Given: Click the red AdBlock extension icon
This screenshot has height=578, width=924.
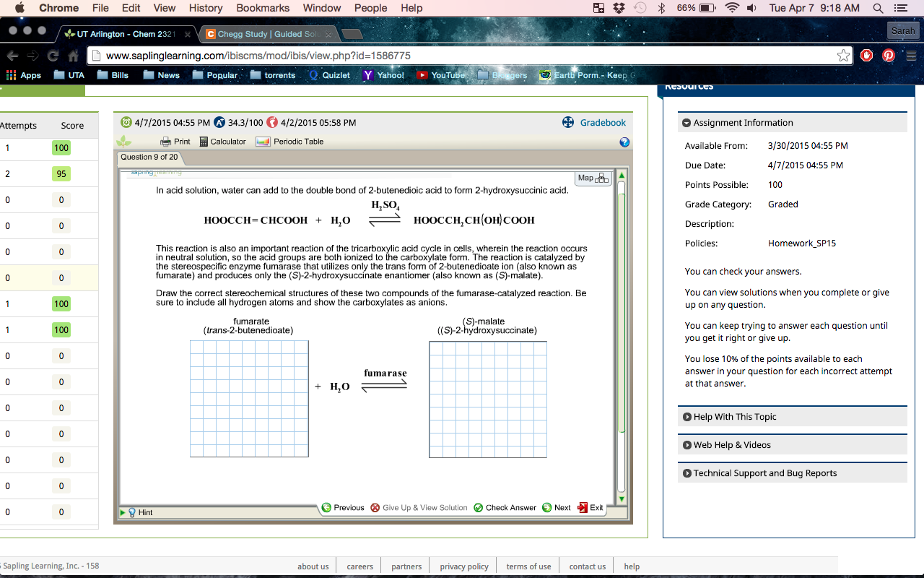Looking at the screenshot, I should (x=867, y=56).
